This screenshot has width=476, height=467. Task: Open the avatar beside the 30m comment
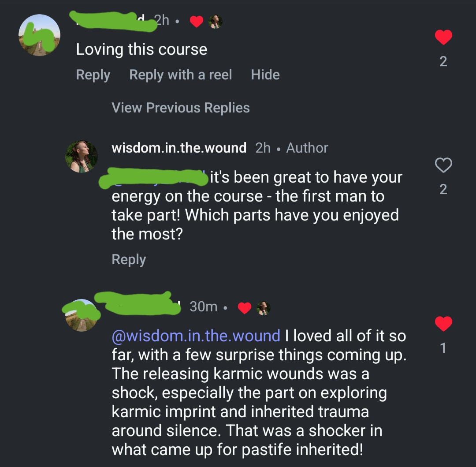[x=81, y=315]
